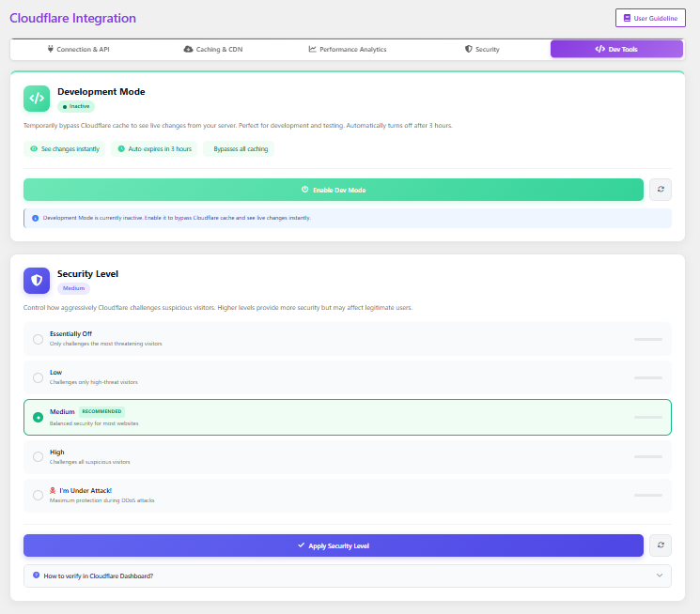The height and width of the screenshot is (614, 700).
Task: Click the power icon in Enable Dev Mode
Action: (x=305, y=190)
